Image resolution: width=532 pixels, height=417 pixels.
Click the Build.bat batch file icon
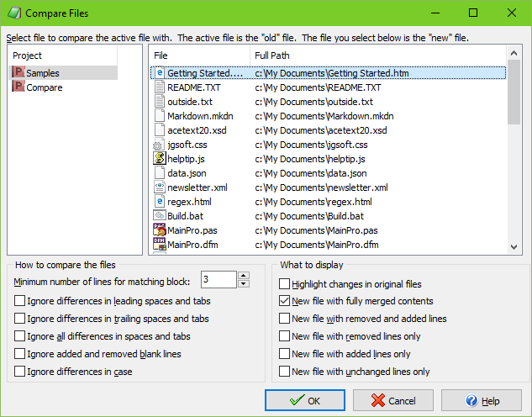coord(160,215)
